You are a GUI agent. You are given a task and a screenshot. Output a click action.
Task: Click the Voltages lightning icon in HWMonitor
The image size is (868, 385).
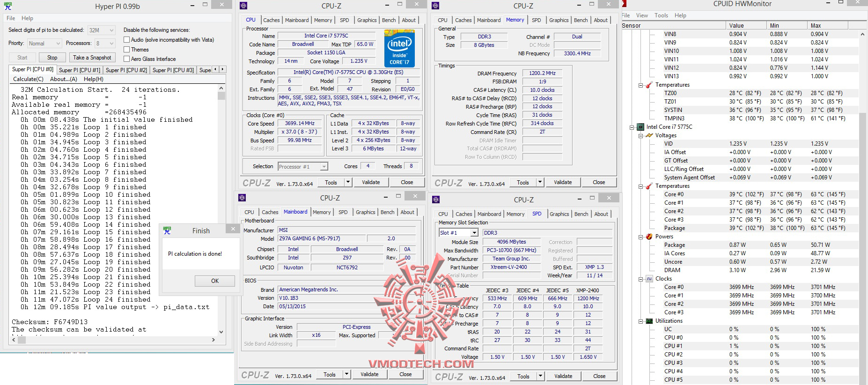click(x=649, y=135)
